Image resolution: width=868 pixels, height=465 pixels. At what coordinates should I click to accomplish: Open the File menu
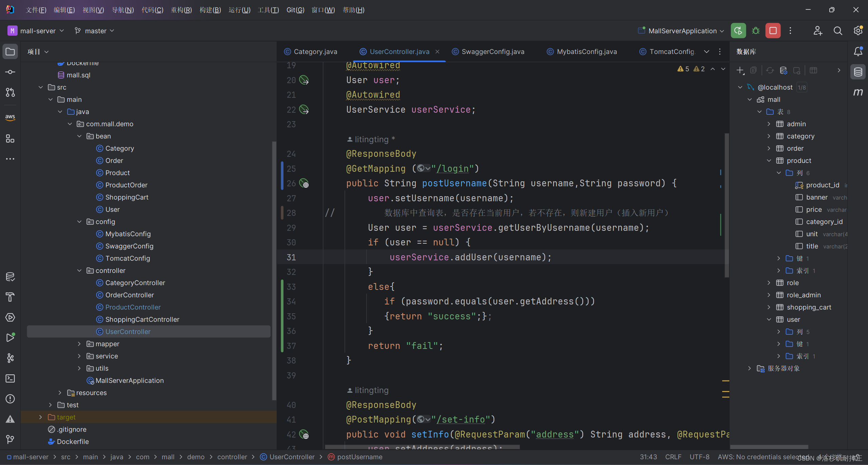point(36,10)
